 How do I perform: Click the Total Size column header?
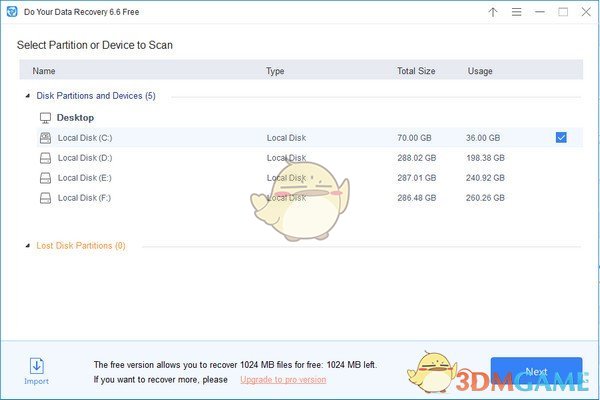click(416, 71)
